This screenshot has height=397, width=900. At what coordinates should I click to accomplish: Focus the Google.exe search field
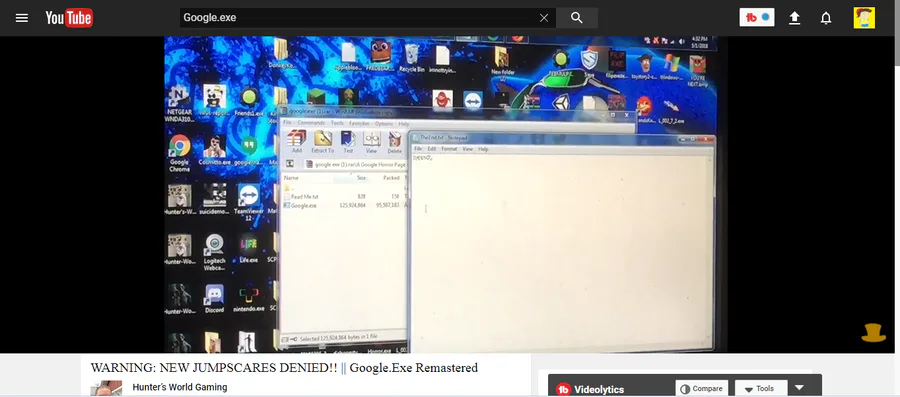359,18
